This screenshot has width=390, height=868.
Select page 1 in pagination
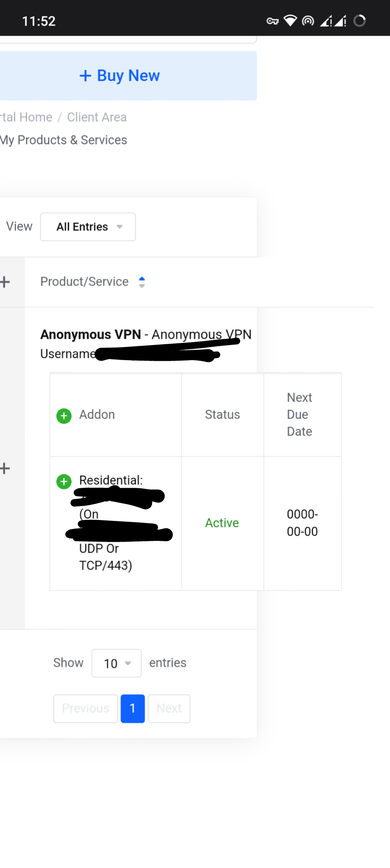(133, 708)
